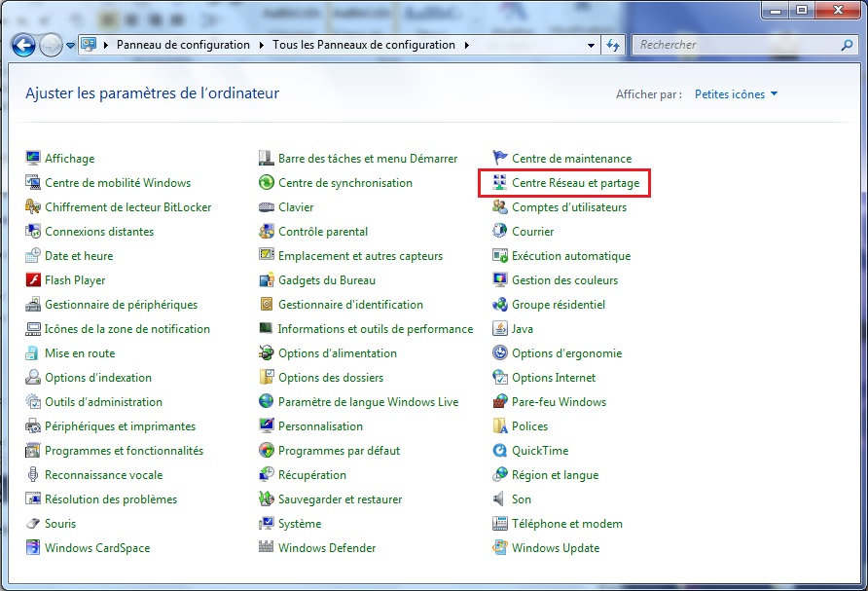868x591 pixels.
Task: Open the Récupération link
Action: [312, 475]
